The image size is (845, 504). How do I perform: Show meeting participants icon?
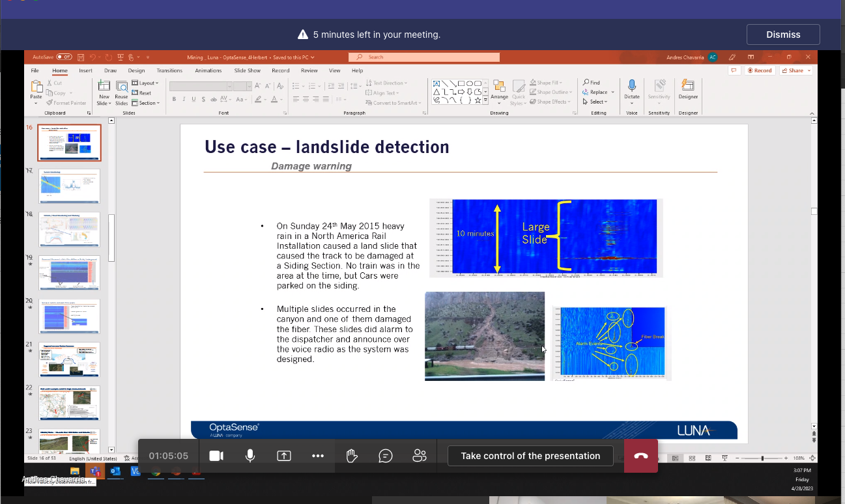point(420,456)
